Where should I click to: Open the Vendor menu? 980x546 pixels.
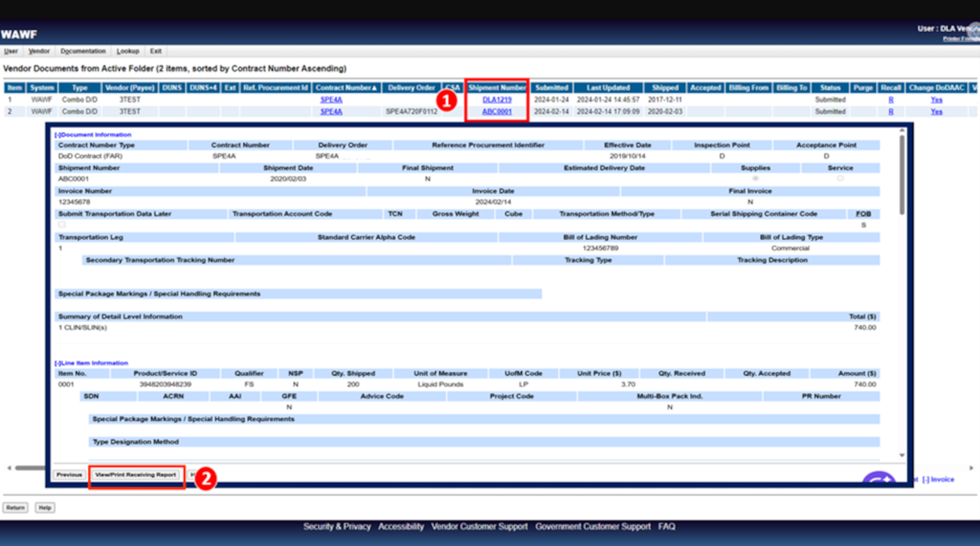[x=39, y=51]
